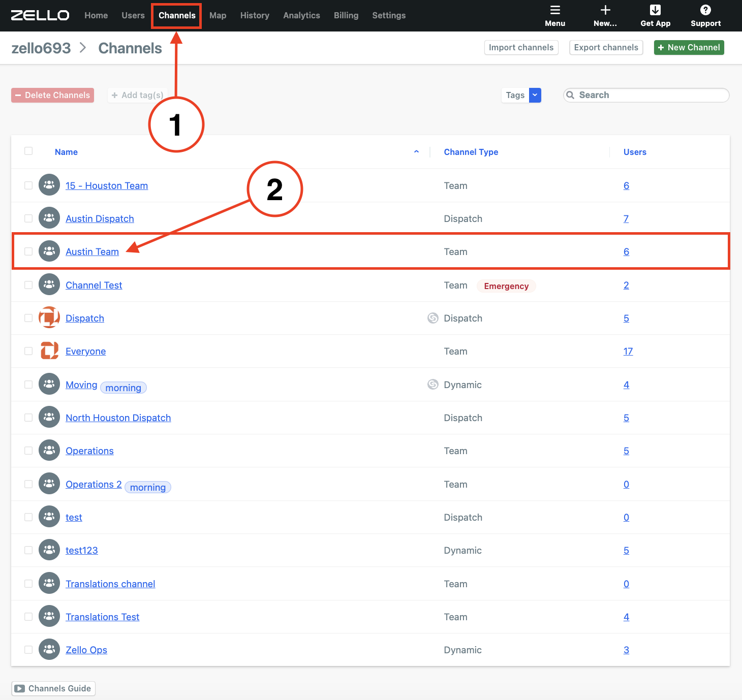Check the Austin Dispatch row checkbox
The image size is (742, 700).
(x=28, y=218)
